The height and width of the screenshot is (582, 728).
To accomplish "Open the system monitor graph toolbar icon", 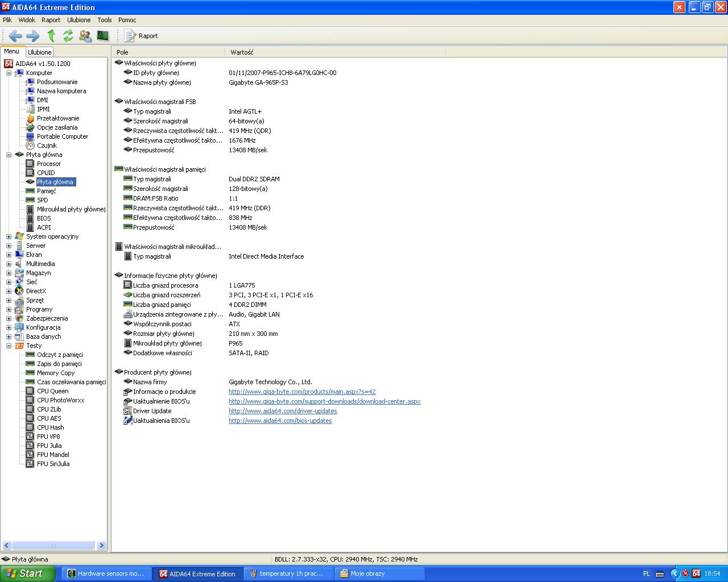I will (x=103, y=36).
